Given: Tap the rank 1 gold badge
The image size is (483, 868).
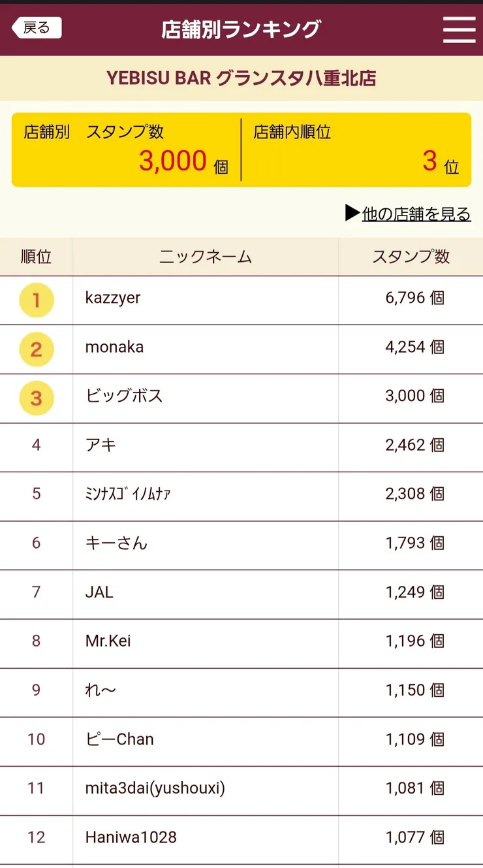Looking at the screenshot, I should pyautogui.click(x=36, y=298).
